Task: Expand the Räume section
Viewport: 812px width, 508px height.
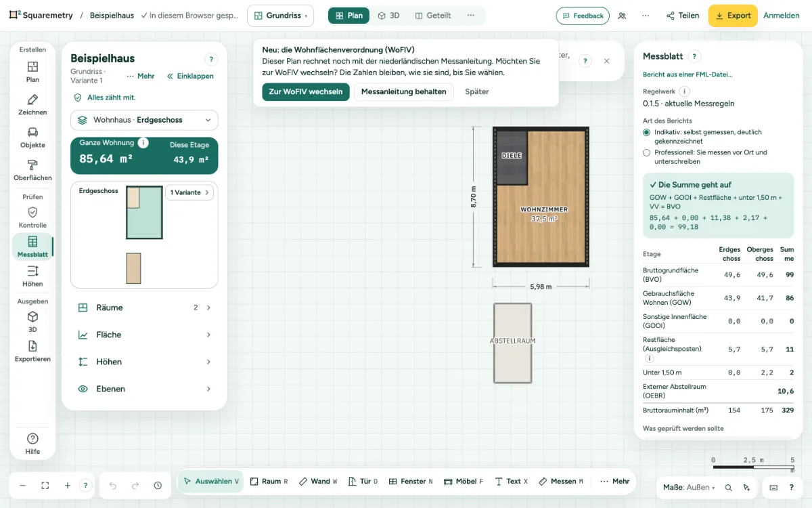Action: point(144,308)
